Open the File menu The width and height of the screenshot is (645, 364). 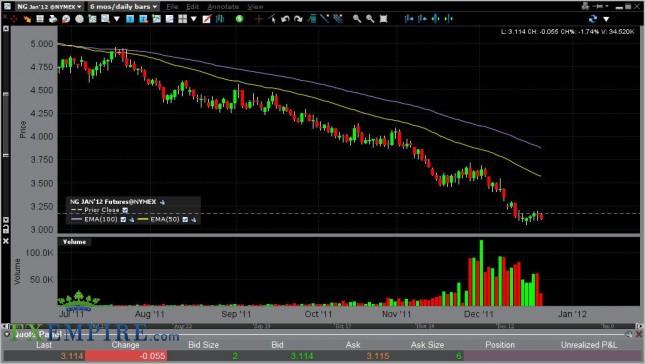[172, 7]
